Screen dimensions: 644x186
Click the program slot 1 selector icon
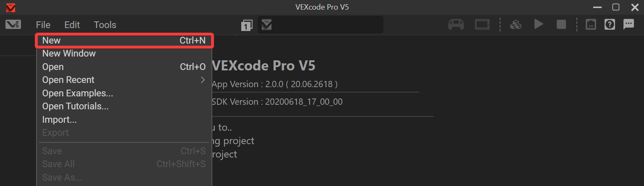pyautogui.click(x=247, y=25)
